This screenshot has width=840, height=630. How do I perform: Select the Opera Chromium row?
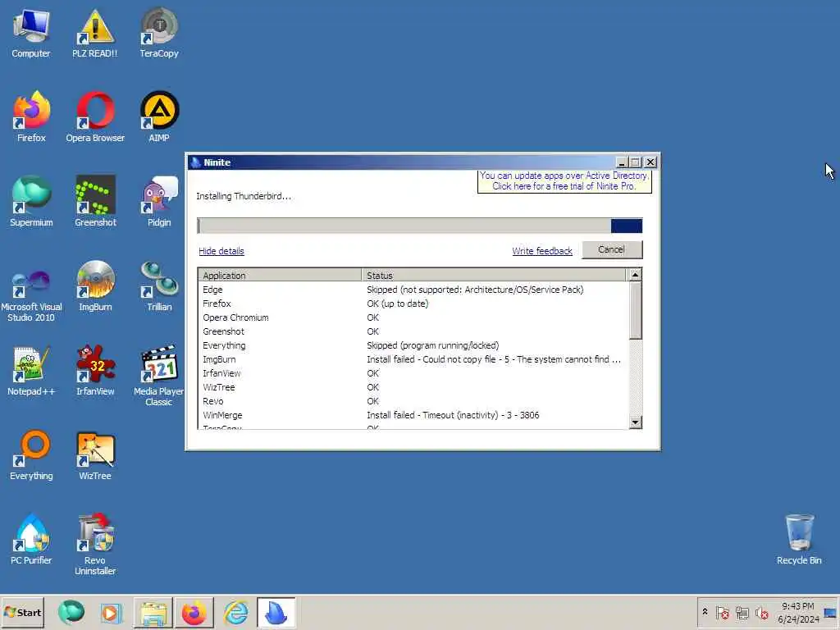tap(413, 317)
